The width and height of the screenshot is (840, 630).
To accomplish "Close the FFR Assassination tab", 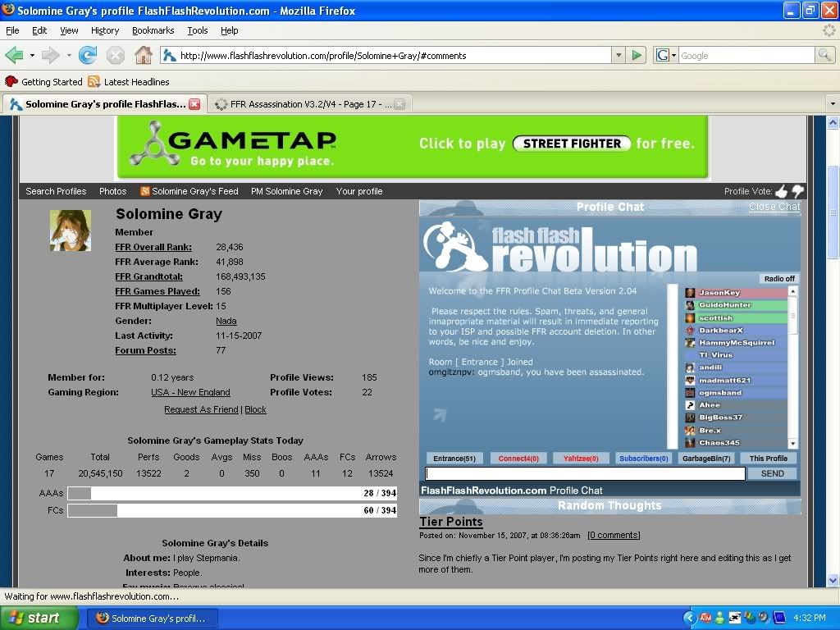I will 399,104.
